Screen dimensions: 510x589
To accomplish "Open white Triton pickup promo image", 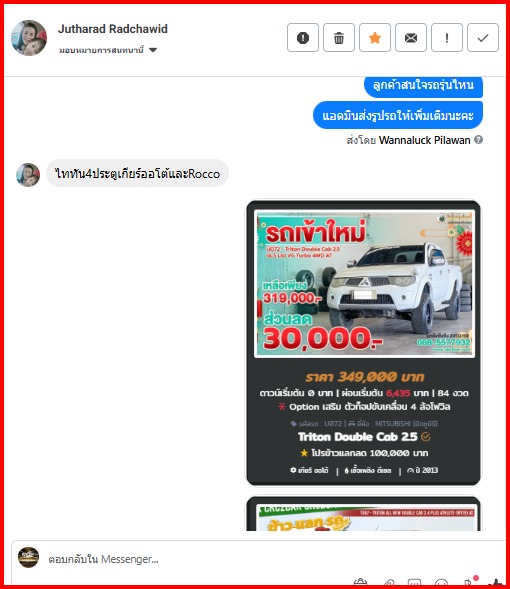I will click(x=364, y=284).
